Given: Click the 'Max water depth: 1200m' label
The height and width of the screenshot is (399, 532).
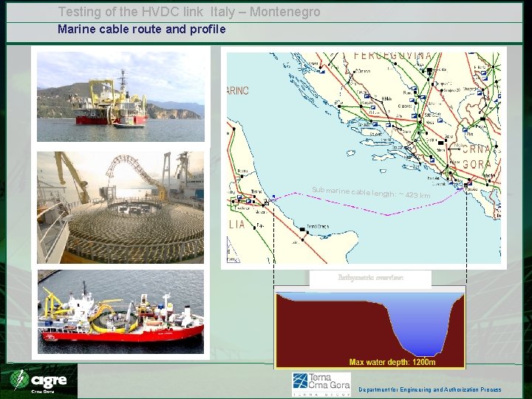Looking at the screenshot, I should coord(392,362).
